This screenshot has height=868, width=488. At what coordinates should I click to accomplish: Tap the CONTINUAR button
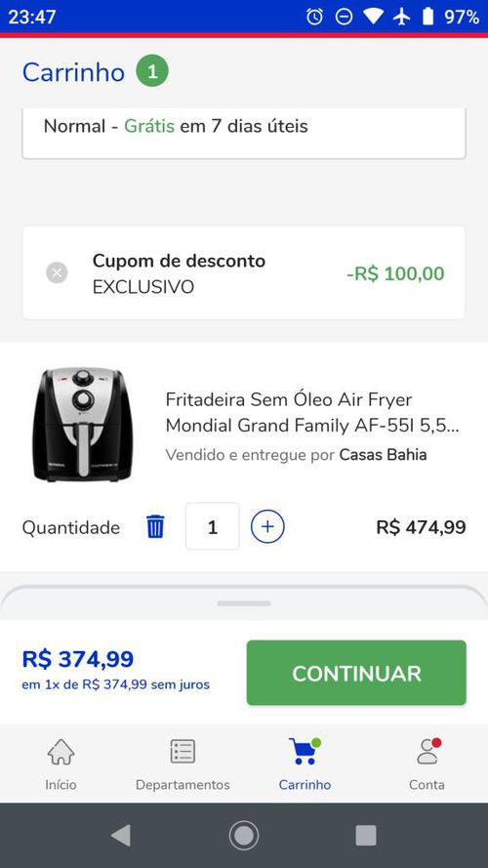(356, 673)
